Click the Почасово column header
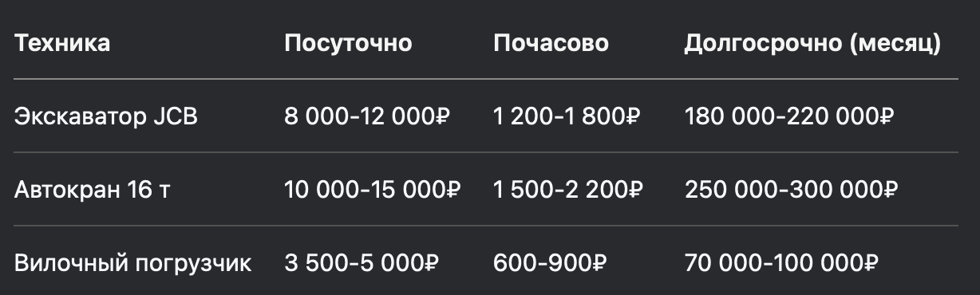The image size is (980, 295). click(x=551, y=44)
